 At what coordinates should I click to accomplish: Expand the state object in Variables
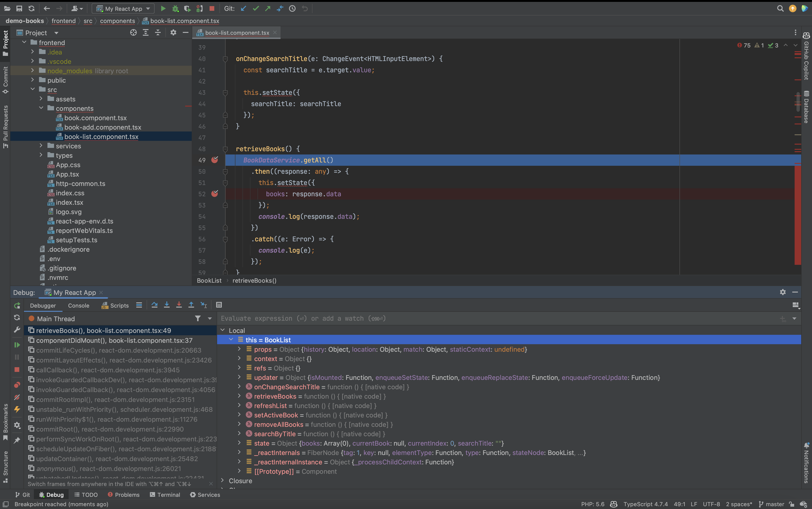pyautogui.click(x=239, y=443)
